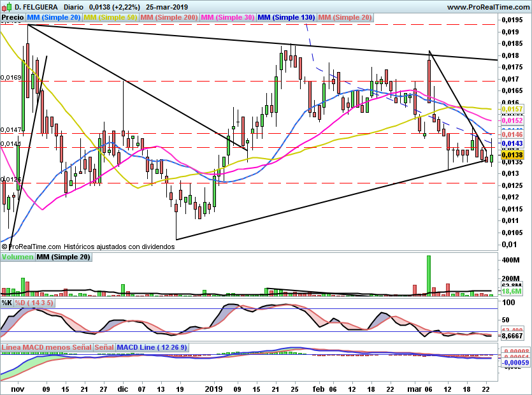Click the Diario timeframe label

pos(73,7)
